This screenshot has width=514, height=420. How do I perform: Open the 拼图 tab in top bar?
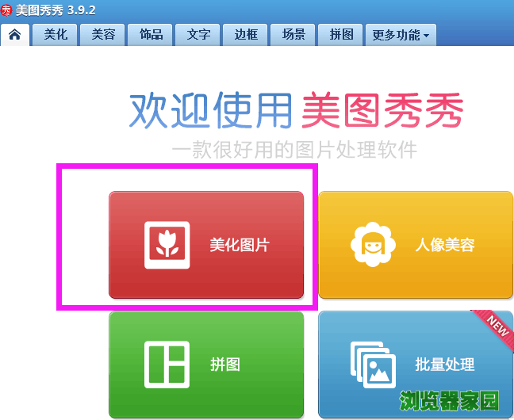click(x=340, y=34)
